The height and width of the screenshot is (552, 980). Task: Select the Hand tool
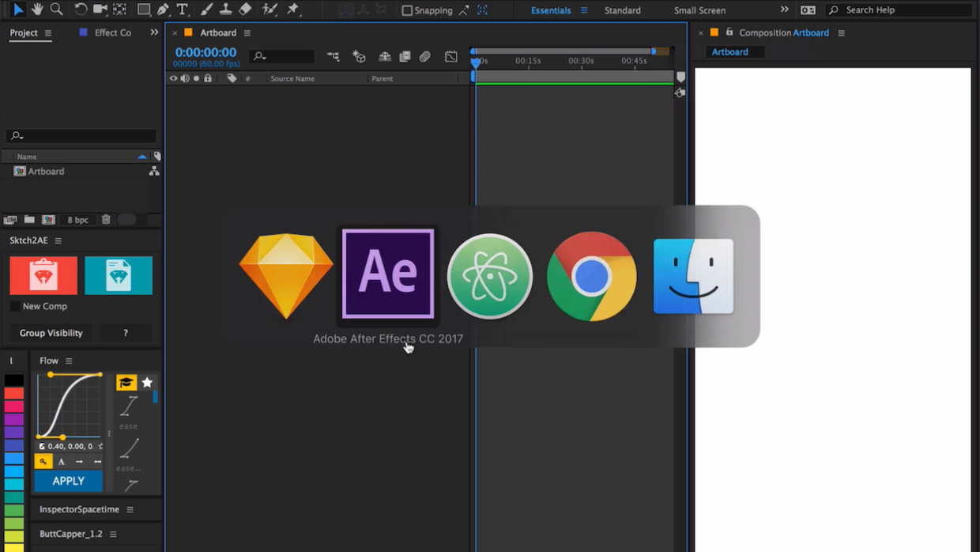tap(37, 9)
